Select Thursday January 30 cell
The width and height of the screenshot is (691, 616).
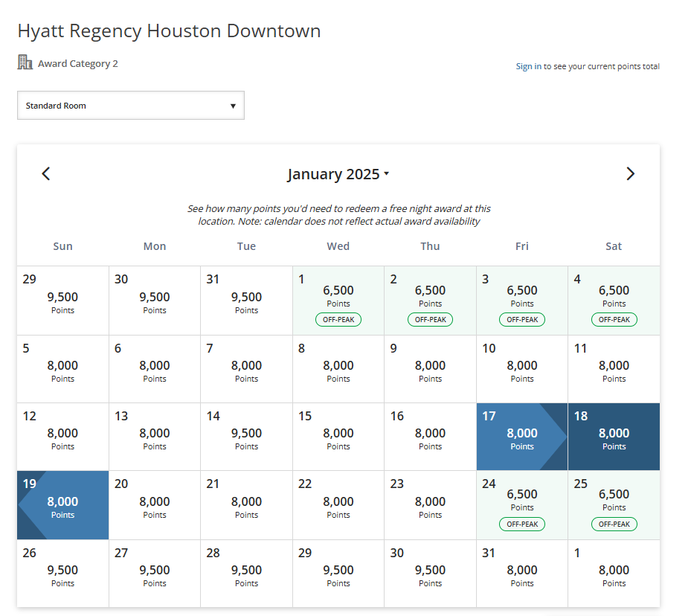click(x=430, y=574)
